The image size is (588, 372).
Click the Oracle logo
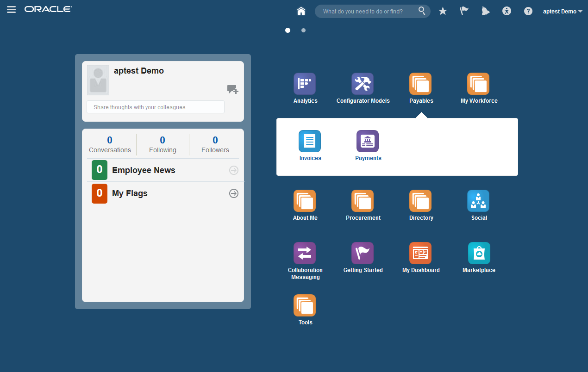point(48,9)
